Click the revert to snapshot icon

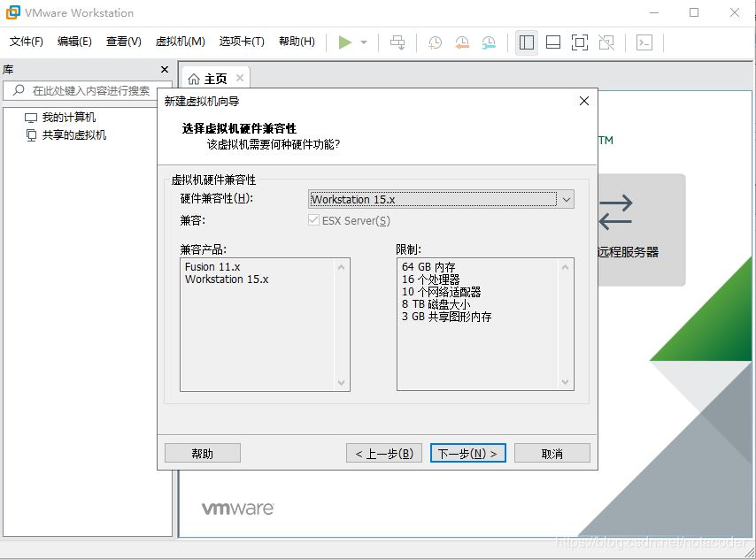click(462, 42)
